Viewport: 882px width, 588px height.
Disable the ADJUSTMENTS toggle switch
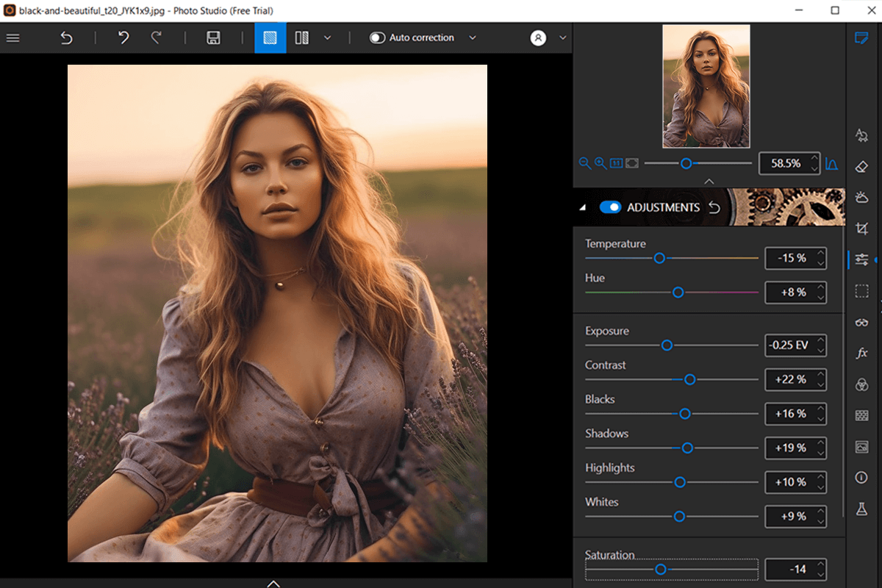pos(611,207)
